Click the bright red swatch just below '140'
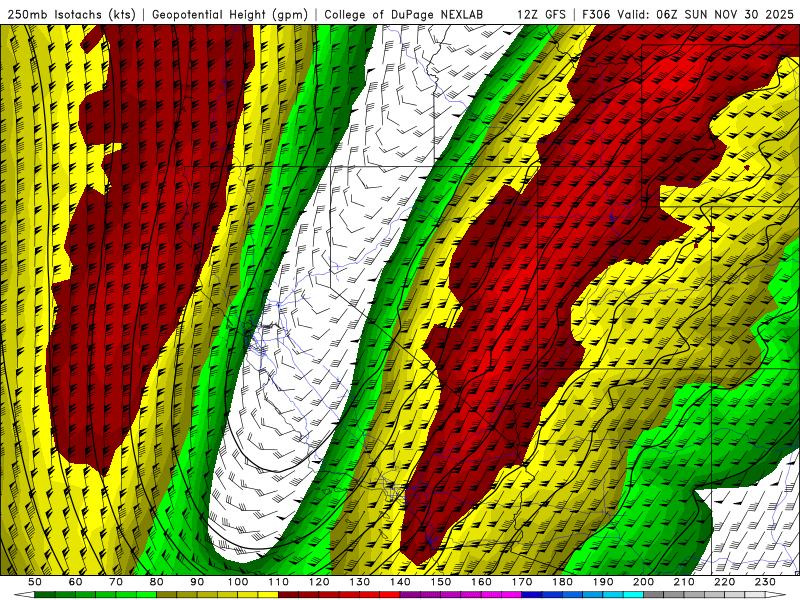This screenshot has width=800, height=600. click(390, 595)
